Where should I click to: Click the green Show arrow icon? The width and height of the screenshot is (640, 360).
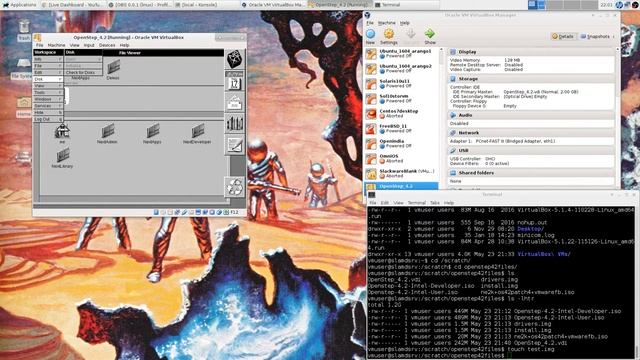pos(429,34)
